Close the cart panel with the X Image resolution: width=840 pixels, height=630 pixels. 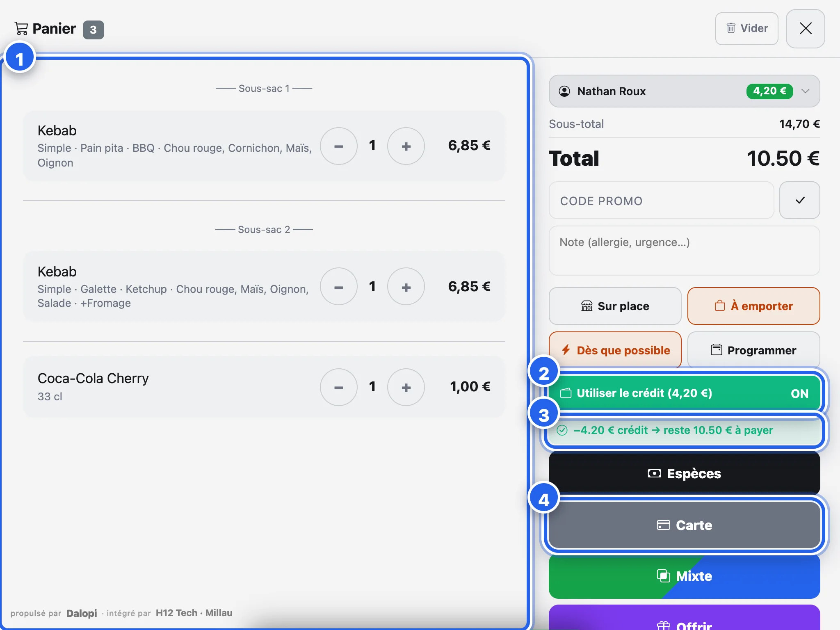805,28
